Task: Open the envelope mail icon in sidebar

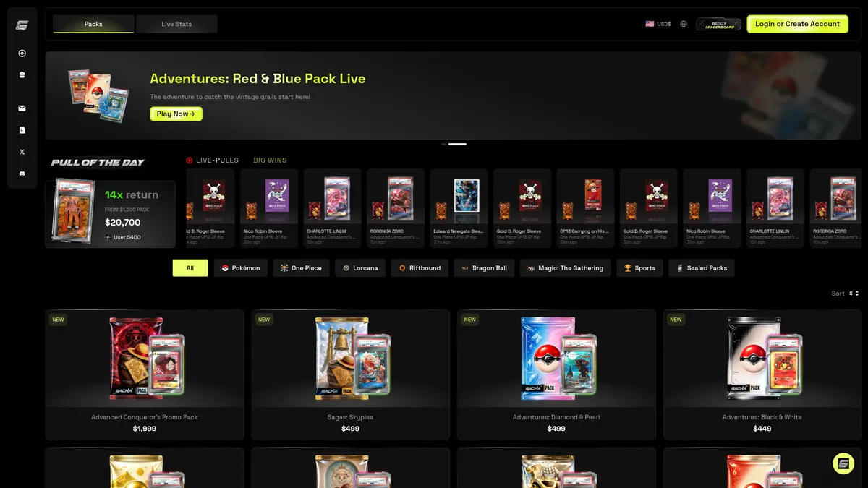Action: pos(22,108)
